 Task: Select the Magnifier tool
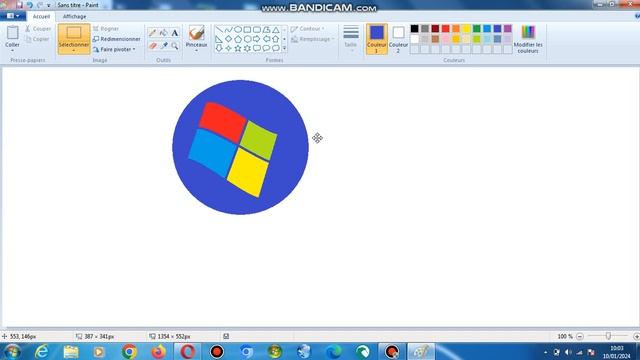(175, 46)
